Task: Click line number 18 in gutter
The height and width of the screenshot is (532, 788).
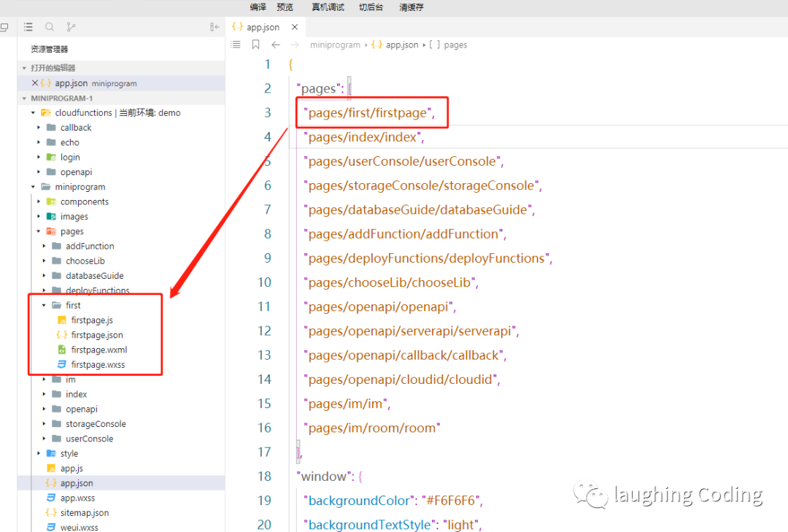Action: [x=264, y=477]
